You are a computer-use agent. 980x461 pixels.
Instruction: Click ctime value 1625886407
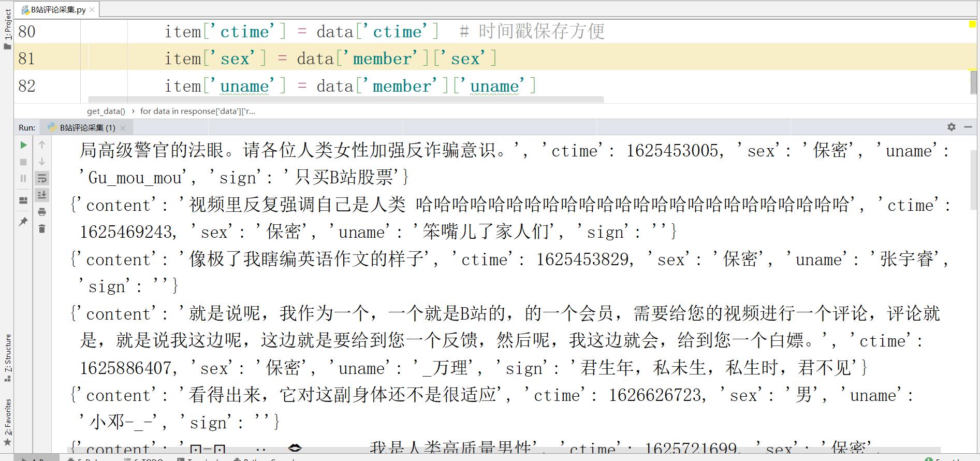coord(126,368)
